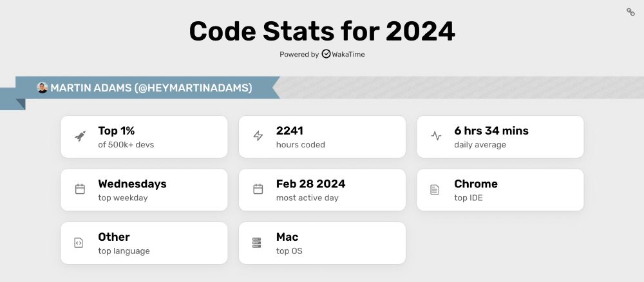Click the document icon in Chrome card
This screenshot has width=644, height=282.
pos(436,189)
